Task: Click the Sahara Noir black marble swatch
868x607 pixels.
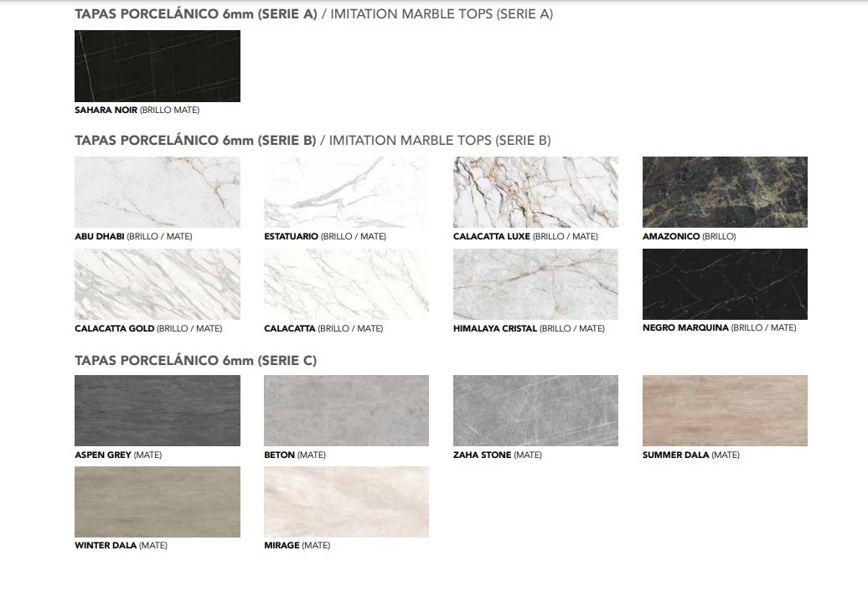Action: [158, 66]
